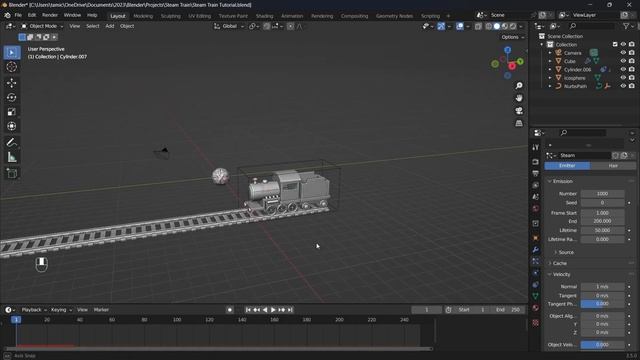Open the Texture properties tab
640x360 pixels.
[x=536, y=323]
